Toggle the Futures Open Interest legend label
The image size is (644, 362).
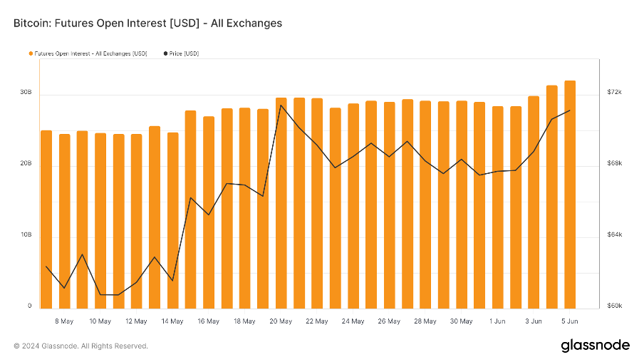pos(90,53)
